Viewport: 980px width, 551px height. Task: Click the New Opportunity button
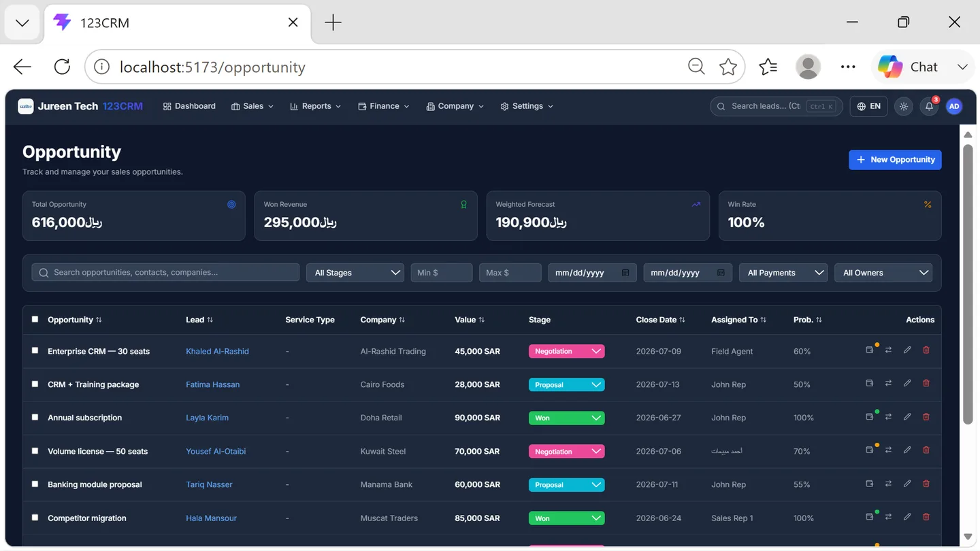(x=895, y=160)
